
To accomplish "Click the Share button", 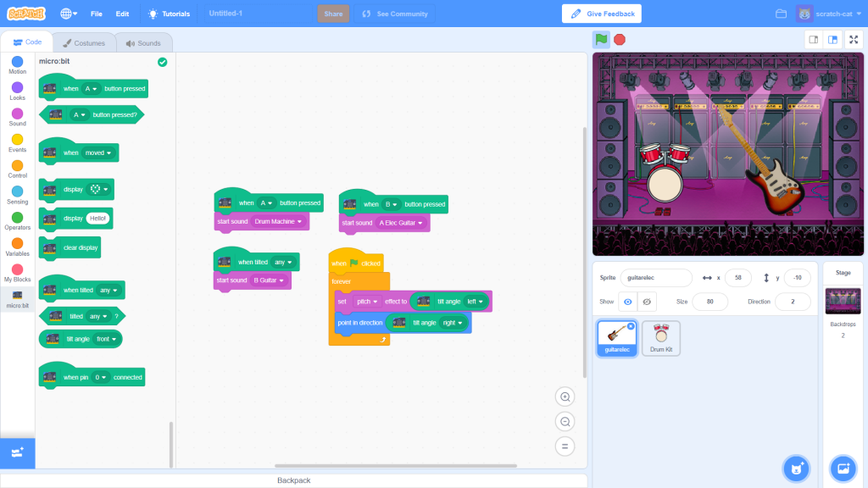I will (x=332, y=14).
